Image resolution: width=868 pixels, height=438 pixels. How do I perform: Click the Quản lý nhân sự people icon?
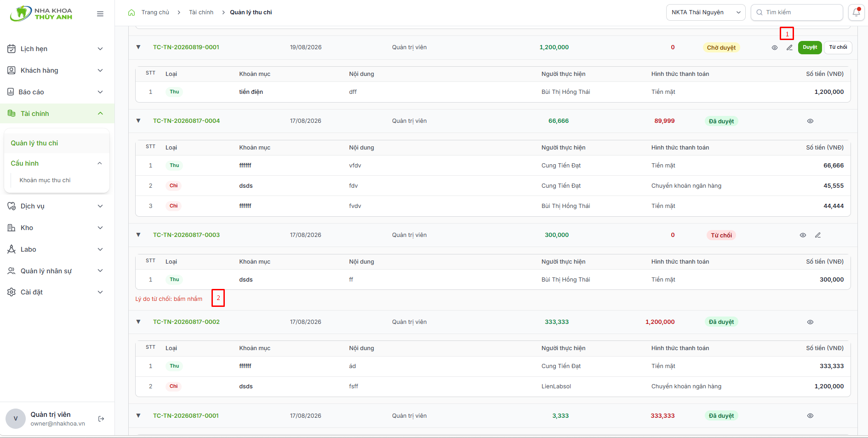click(x=11, y=271)
